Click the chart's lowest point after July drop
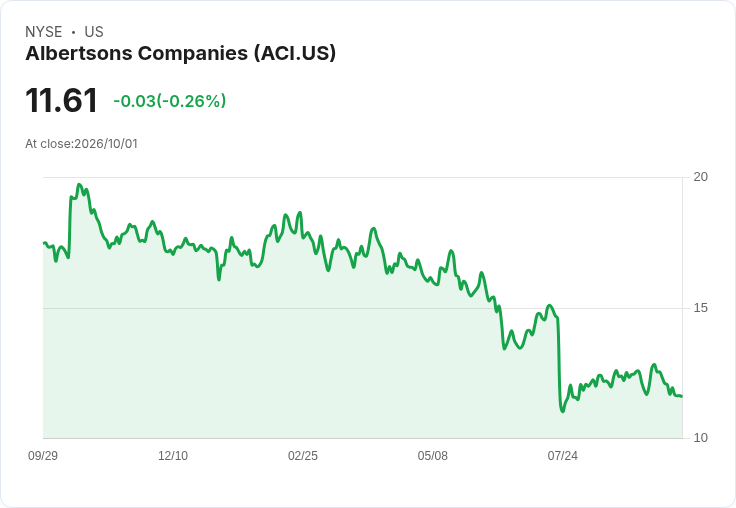The image size is (736, 508). pyautogui.click(x=562, y=411)
